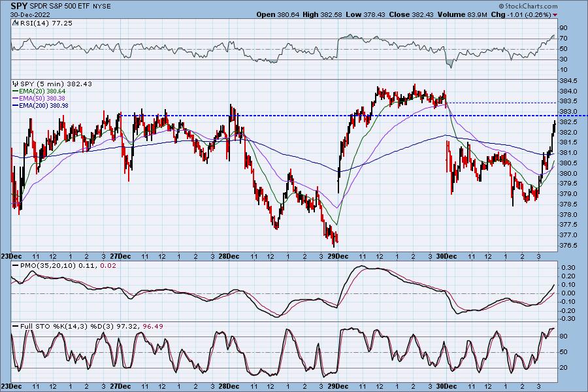Click the 30Dec label under the price panel
This screenshot has height=392, width=588.
446,257
